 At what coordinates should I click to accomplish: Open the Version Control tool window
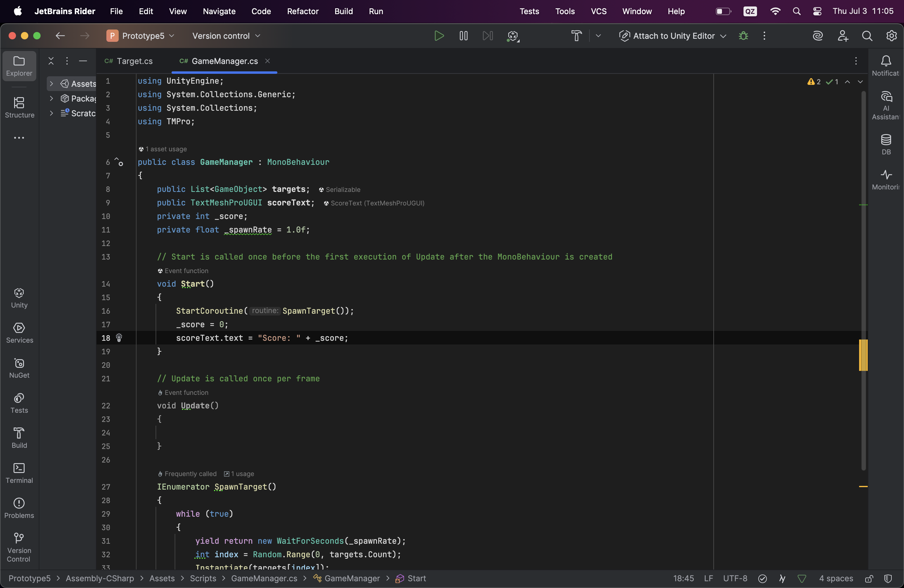(19, 548)
